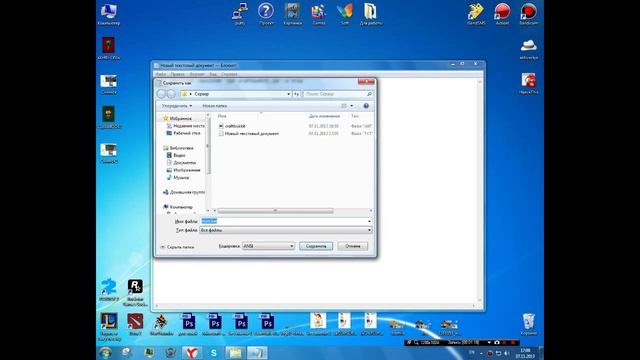Select Домашняя группа in navigation pane
Image resolution: width=640 pixels, height=360 pixels.
point(184,192)
